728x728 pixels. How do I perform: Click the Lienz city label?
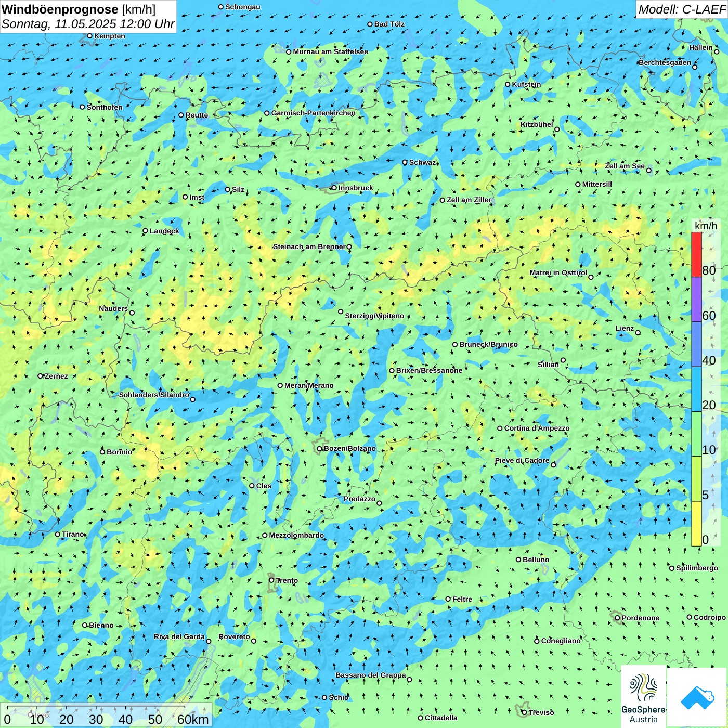[x=625, y=328]
